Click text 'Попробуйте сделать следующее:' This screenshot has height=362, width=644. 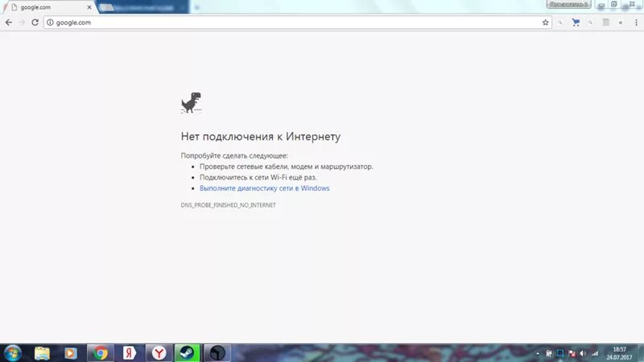pos(234,155)
